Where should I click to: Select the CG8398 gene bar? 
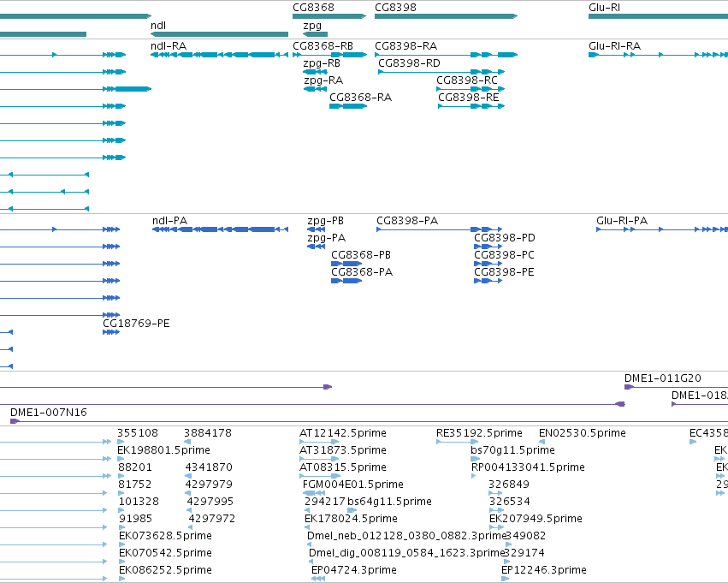tap(446, 16)
